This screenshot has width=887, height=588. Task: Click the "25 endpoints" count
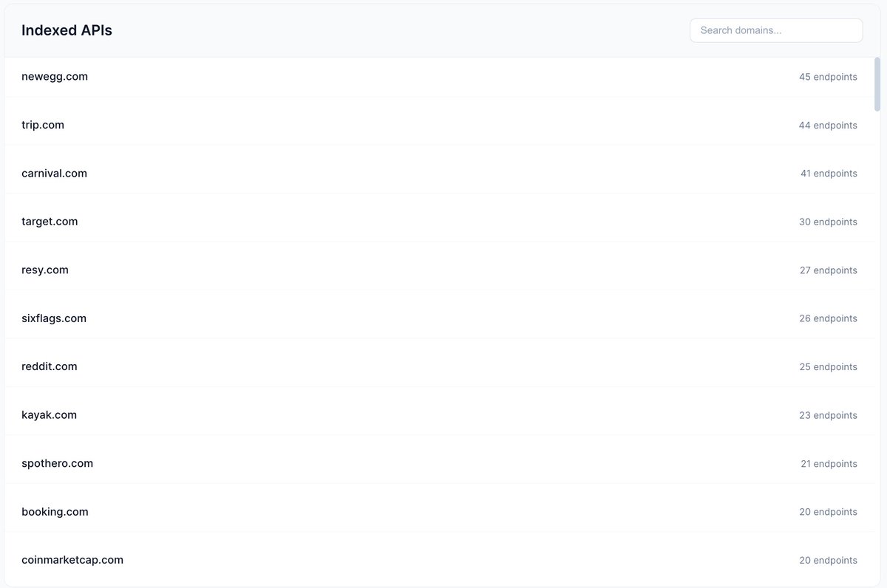(x=828, y=367)
